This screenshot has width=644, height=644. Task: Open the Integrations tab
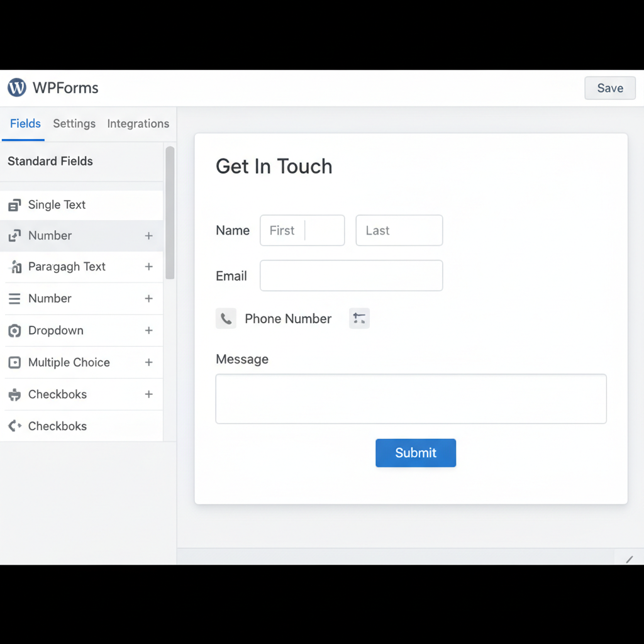pos(138,123)
